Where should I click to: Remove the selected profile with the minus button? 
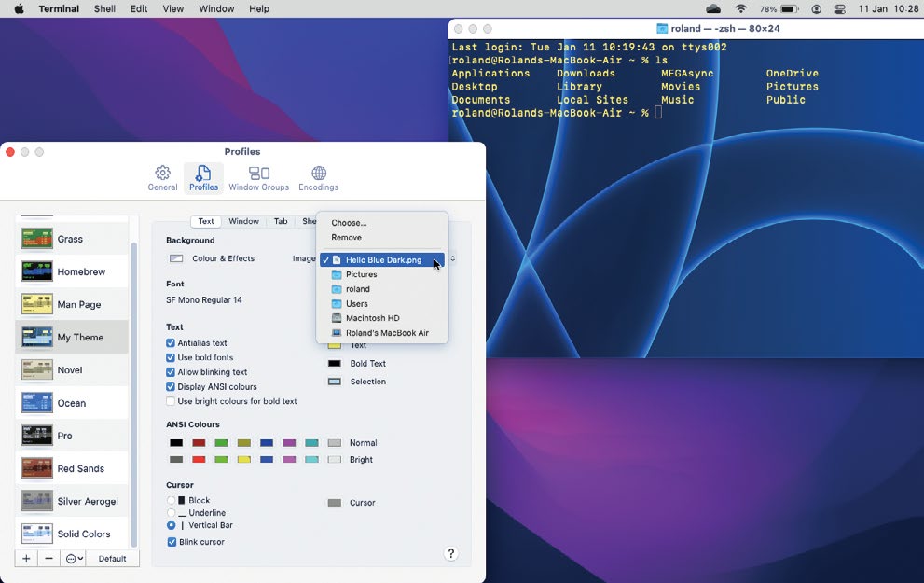[x=48, y=558]
